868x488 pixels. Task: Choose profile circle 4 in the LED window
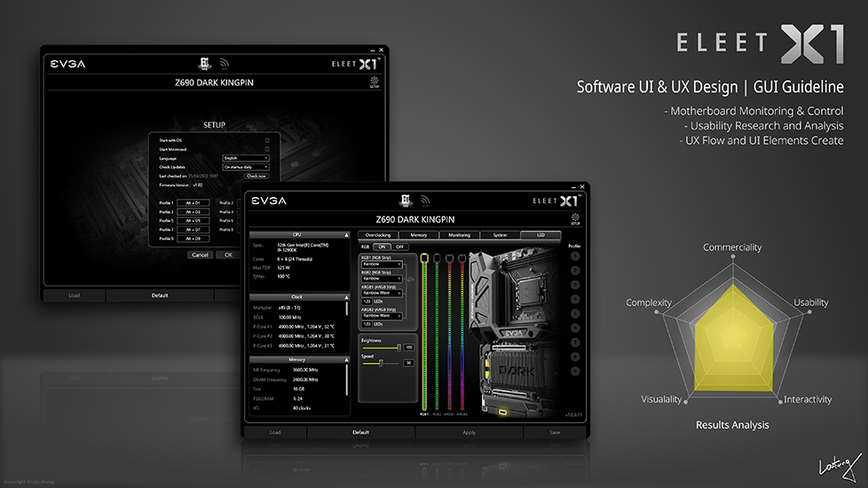(x=575, y=299)
